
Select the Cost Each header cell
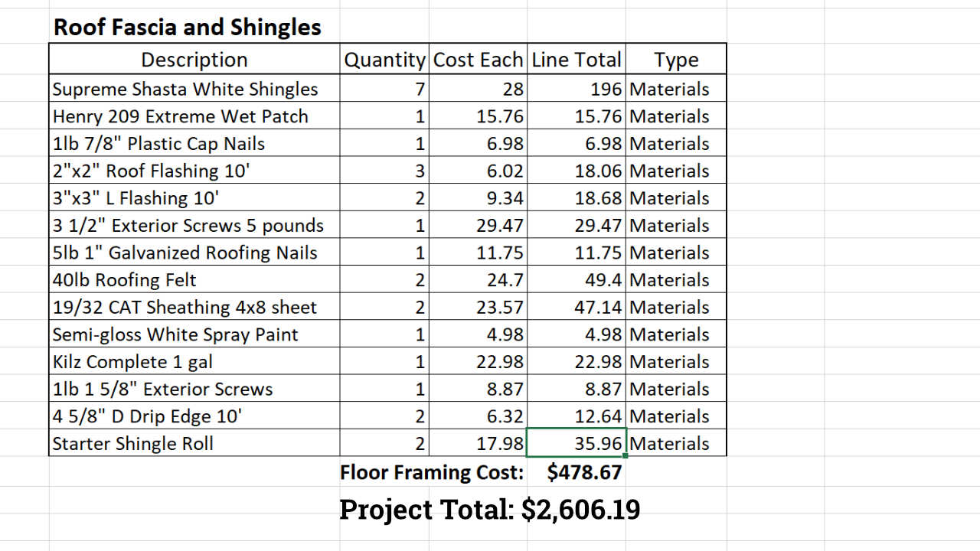(x=478, y=60)
